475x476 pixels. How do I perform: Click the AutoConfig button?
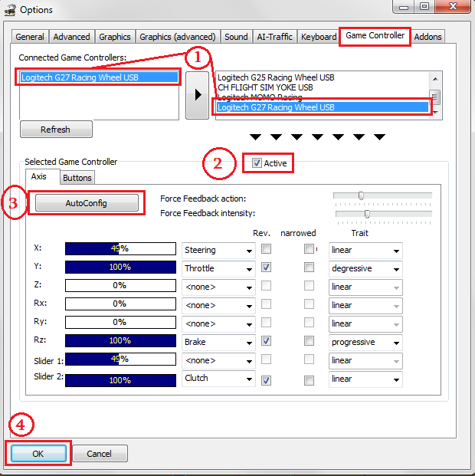87,203
